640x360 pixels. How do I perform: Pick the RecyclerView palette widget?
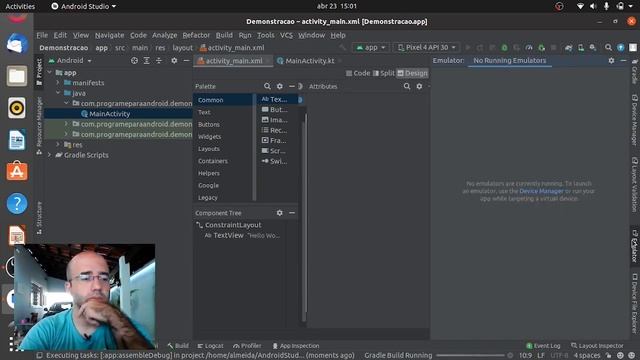point(278,130)
